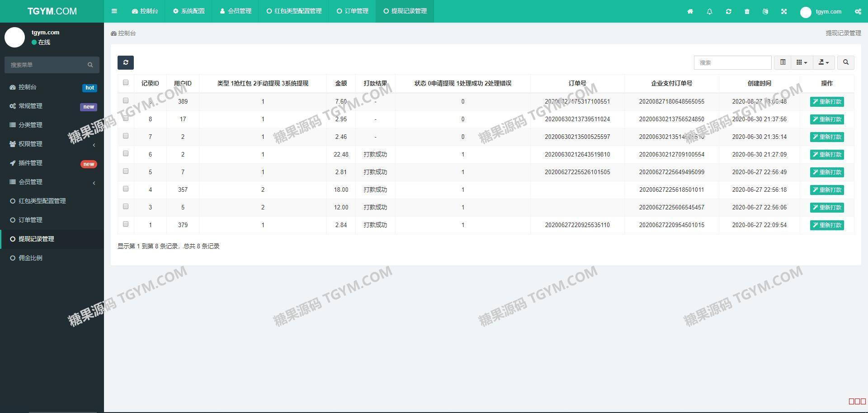The image size is (868, 413).
Task: Open 订单管理 in the sidebar
Action: tap(52, 220)
